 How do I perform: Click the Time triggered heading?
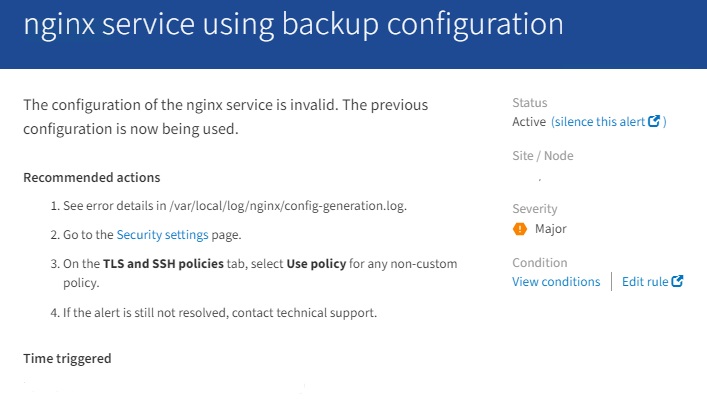click(67, 358)
